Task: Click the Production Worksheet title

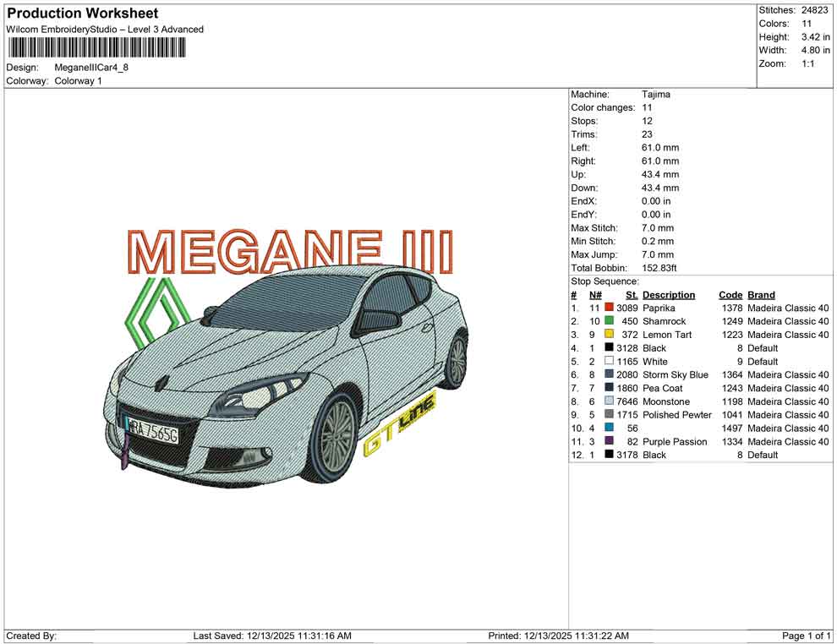Action: point(81,13)
